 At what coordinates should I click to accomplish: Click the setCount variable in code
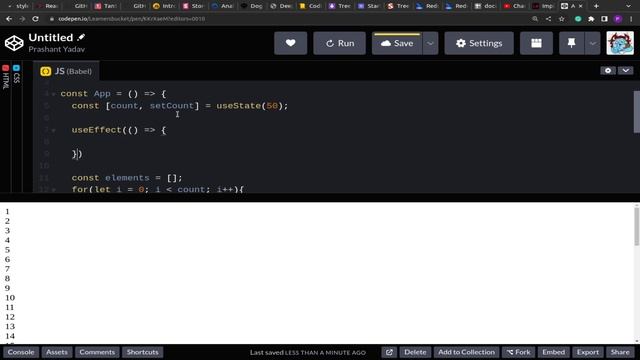[172, 106]
